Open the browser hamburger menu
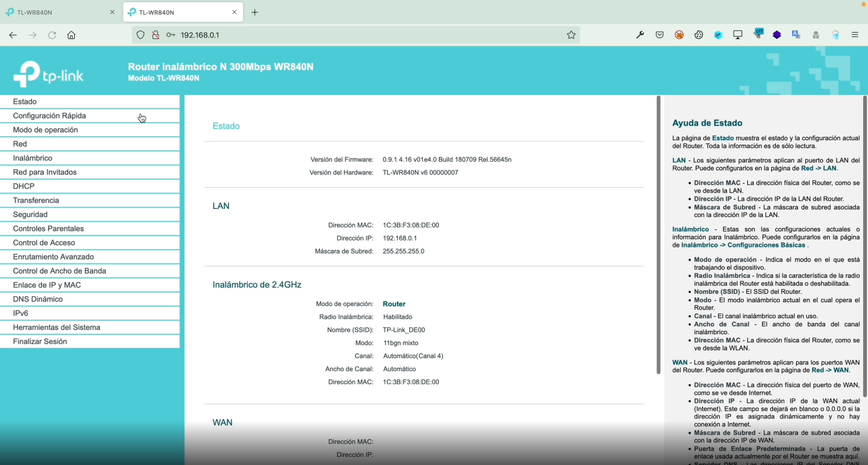The height and width of the screenshot is (465, 868). (x=855, y=35)
